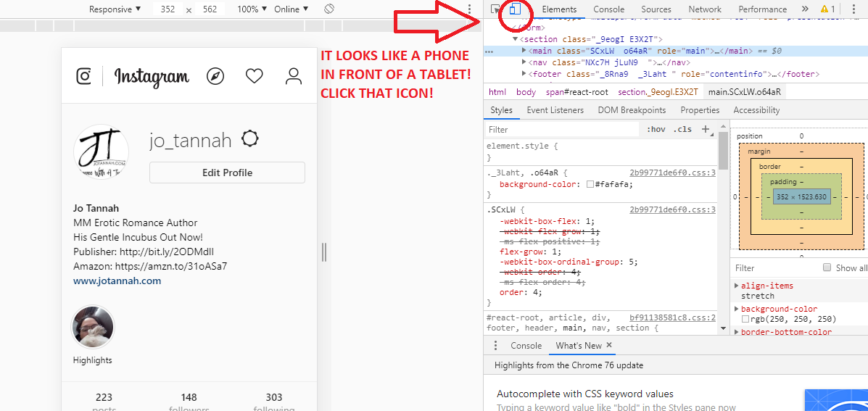Switch to the Console tab
Screen dimensions: 868x411
pos(609,9)
